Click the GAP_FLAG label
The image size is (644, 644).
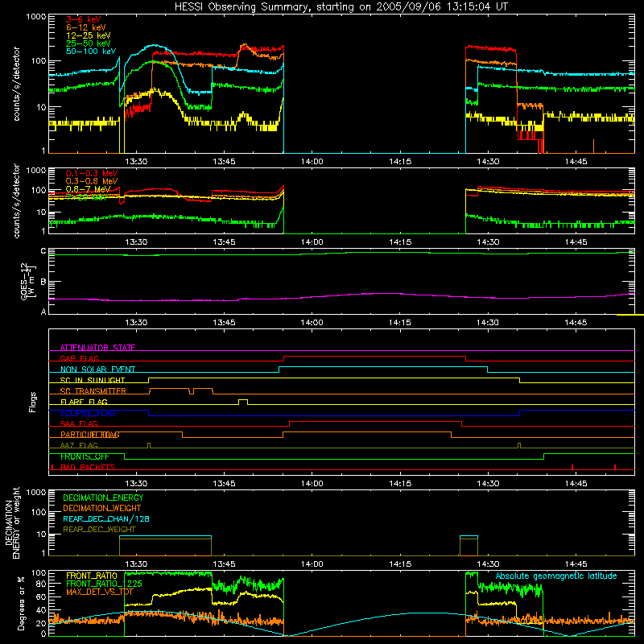click(x=79, y=358)
